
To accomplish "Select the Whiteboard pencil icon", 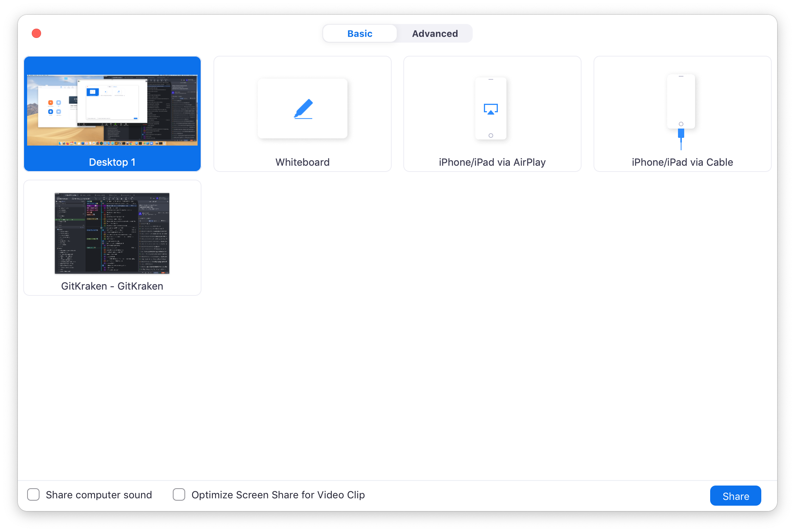I will coord(303,109).
